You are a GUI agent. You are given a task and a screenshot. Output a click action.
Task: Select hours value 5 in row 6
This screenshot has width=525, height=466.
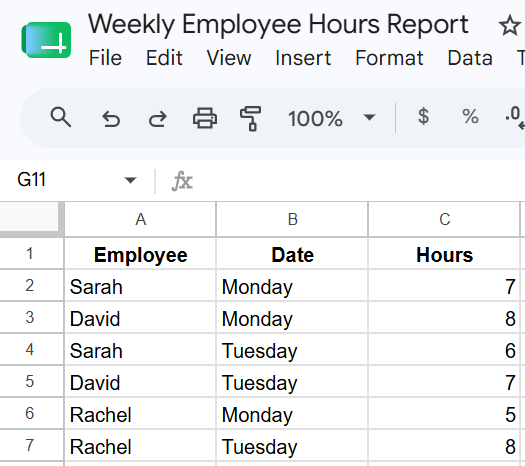(444, 413)
